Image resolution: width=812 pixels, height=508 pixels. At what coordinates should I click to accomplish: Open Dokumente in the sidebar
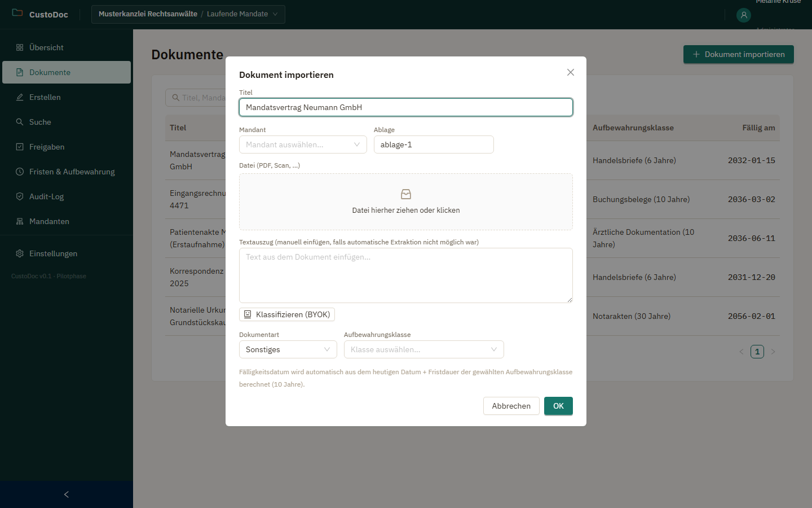point(67,72)
